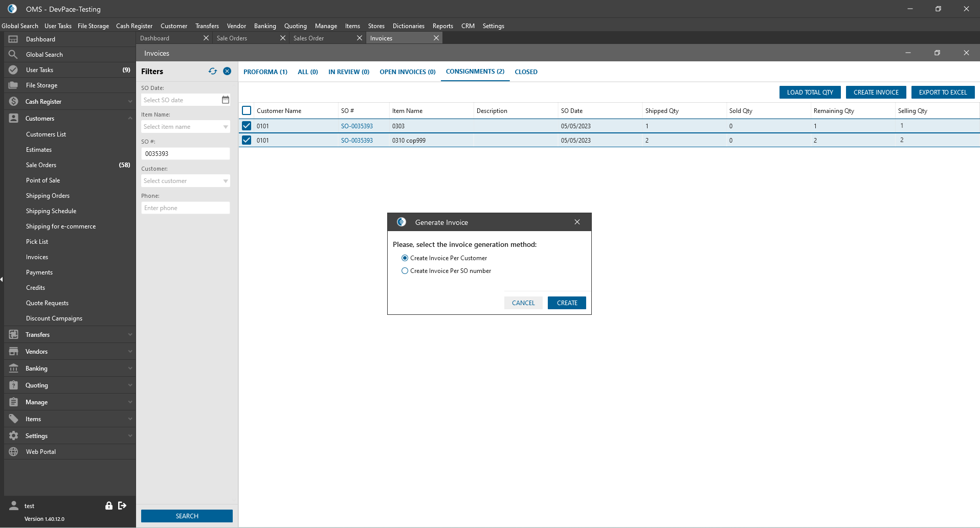Close the Generate Invoice dialog
Viewport: 980px width, 528px height.
[577, 222]
